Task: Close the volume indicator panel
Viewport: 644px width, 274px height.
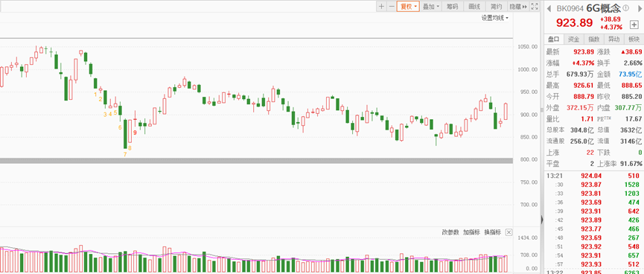Action: 509,232
